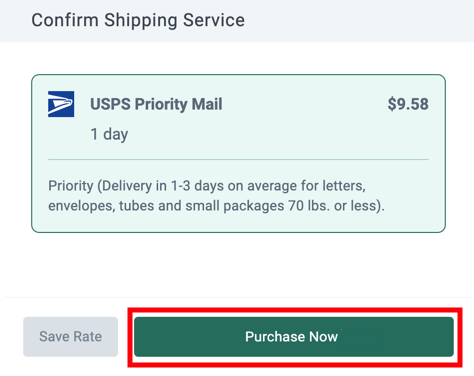Click the USPS eagle logo icon
The width and height of the screenshot is (474, 376).
61,104
